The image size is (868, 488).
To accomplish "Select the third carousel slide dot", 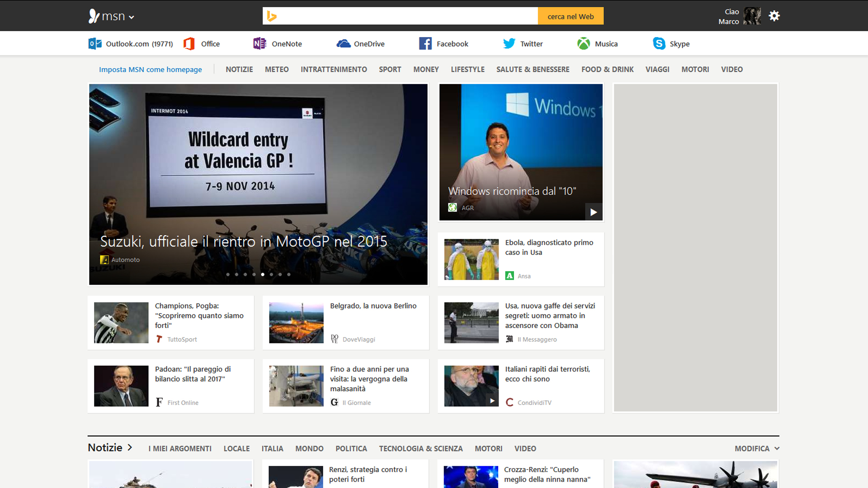I will 245,275.
